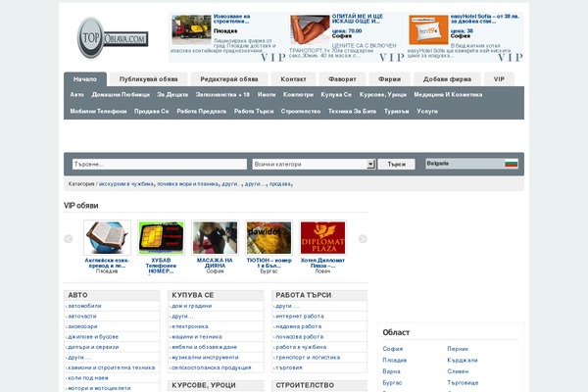Image resolution: width=588 pixels, height=392 pixels.
Task: Open the МАСАЖА НА ДИЯНА thumbnail
Action: (215, 238)
